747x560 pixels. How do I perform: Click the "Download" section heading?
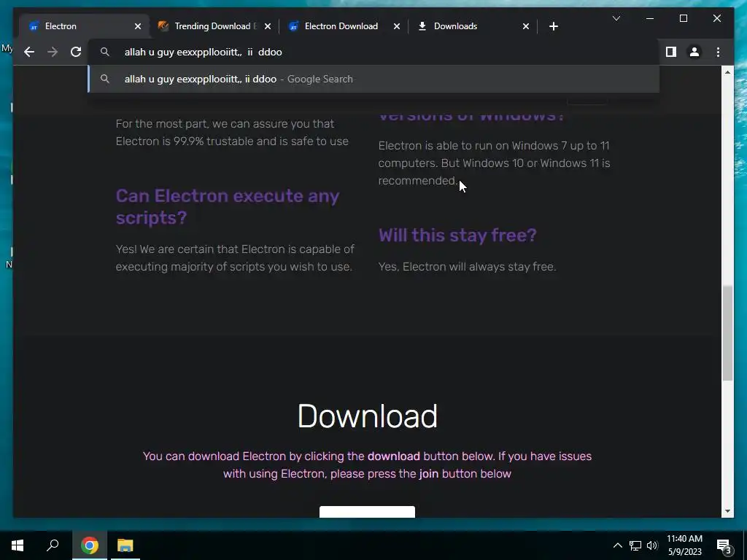pyautogui.click(x=368, y=416)
